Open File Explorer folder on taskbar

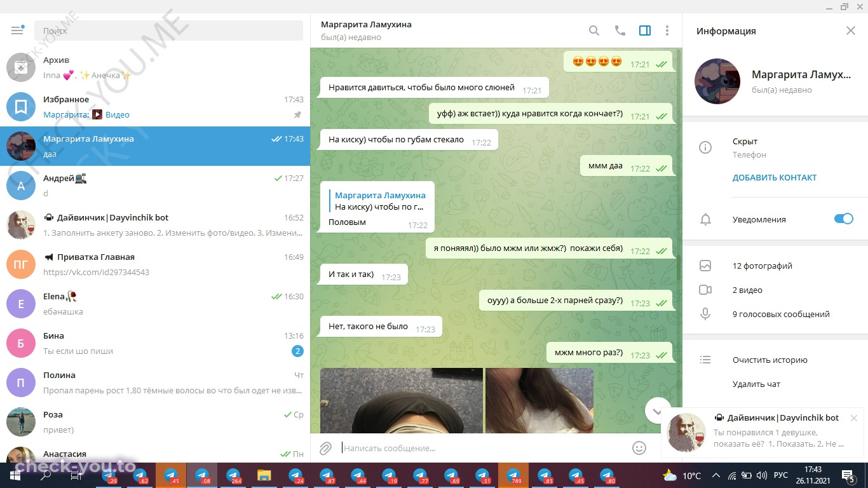pyautogui.click(x=264, y=476)
